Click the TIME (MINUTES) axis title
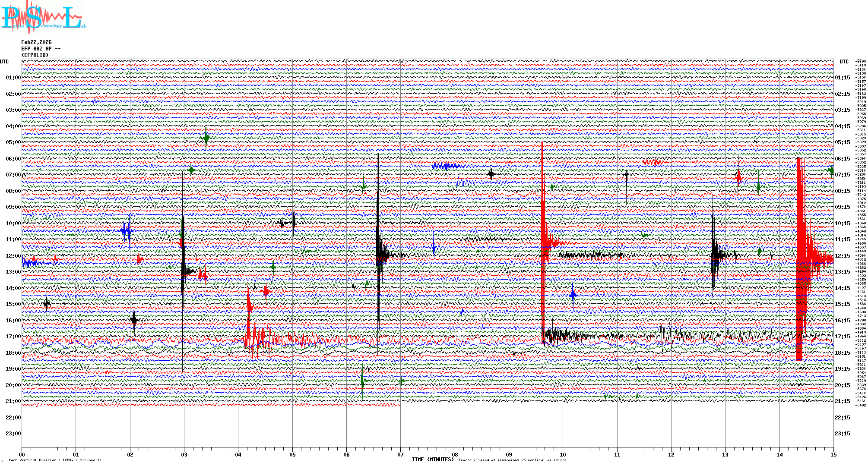 pyautogui.click(x=432, y=460)
